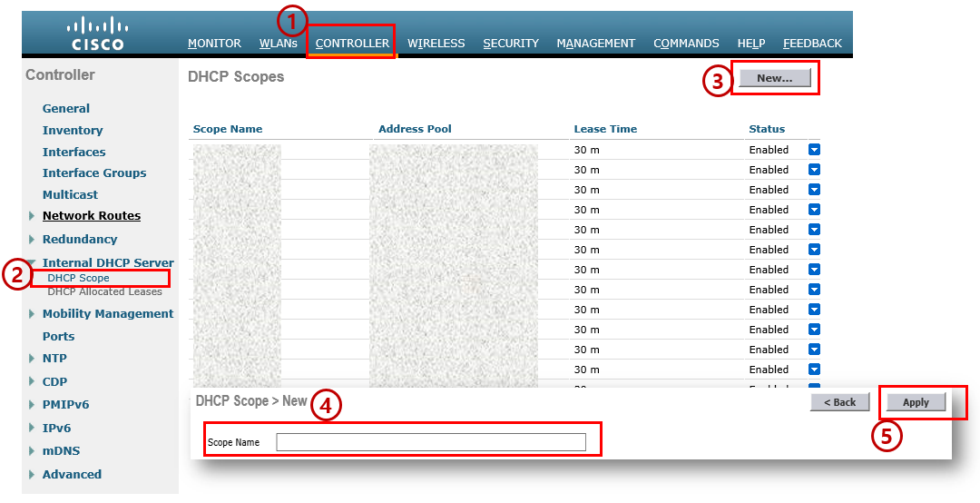The image size is (980, 503).
Task: Open the fifth scope row's blue dropdown
Action: pyautogui.click(x=814, y=230)
